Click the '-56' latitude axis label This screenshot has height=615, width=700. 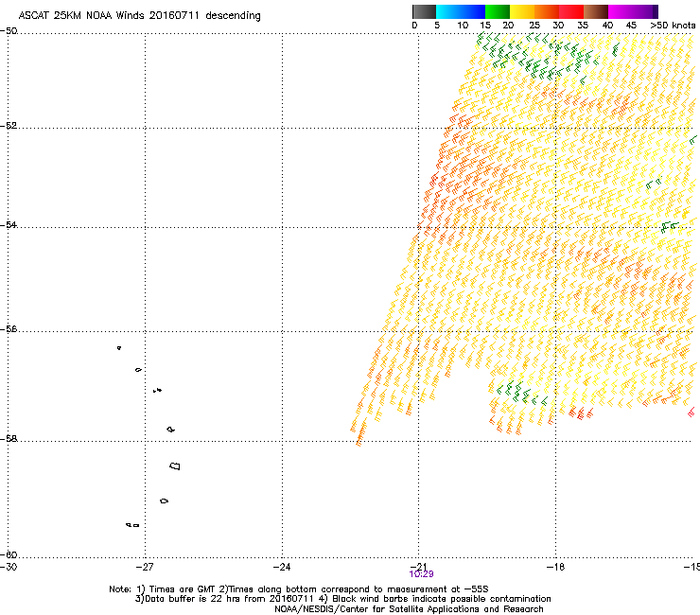click(x=9, y=328)
